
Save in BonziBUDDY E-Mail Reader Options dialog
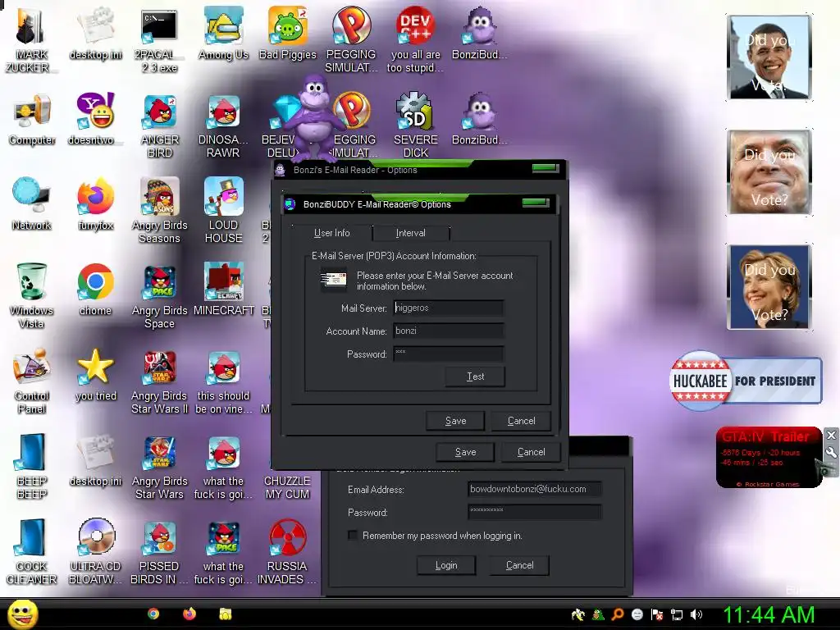455,421
